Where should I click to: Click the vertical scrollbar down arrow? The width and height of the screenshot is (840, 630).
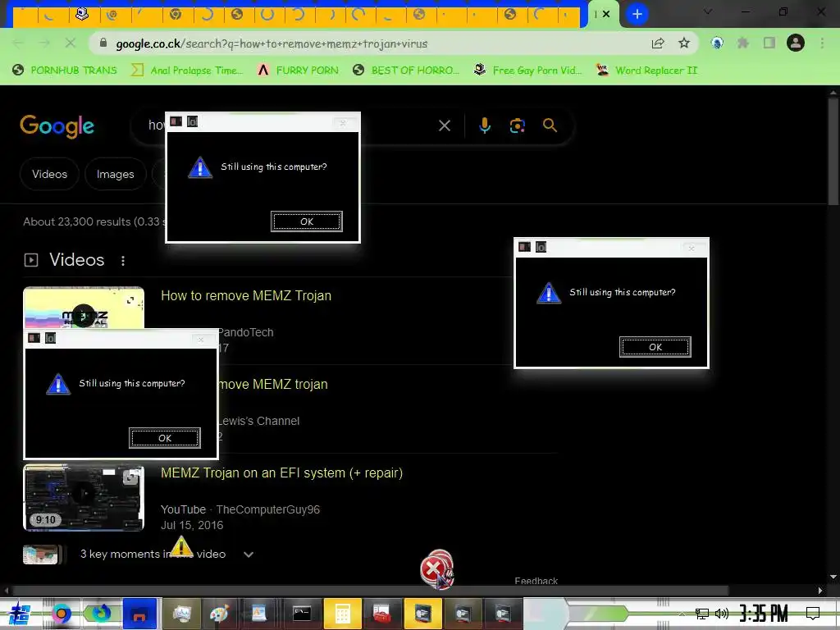(833, 577)
